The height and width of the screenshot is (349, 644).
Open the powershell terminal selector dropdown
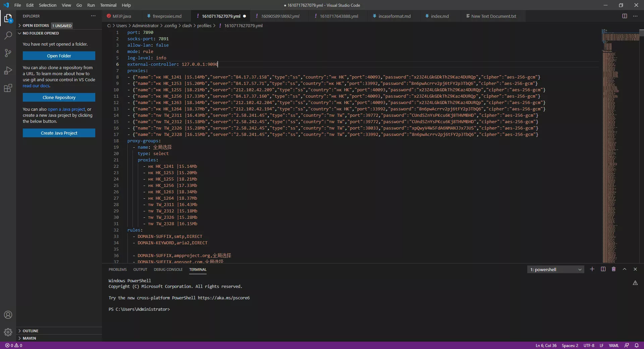555,269
